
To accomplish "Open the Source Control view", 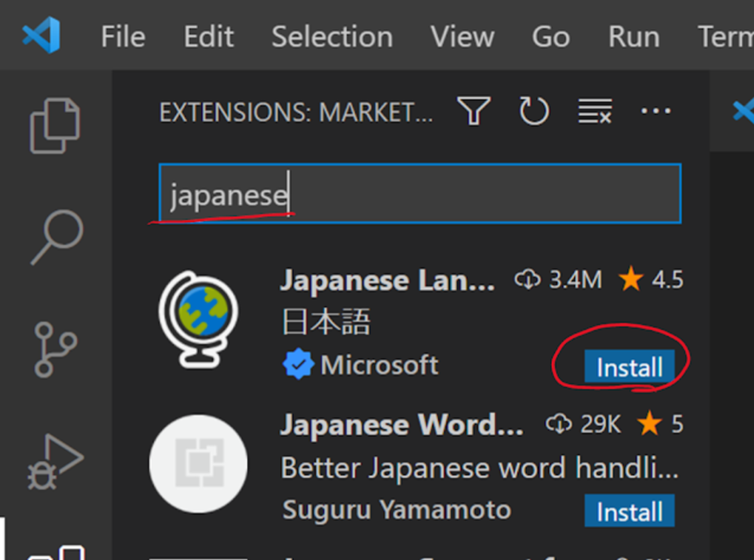I will 55,349.
